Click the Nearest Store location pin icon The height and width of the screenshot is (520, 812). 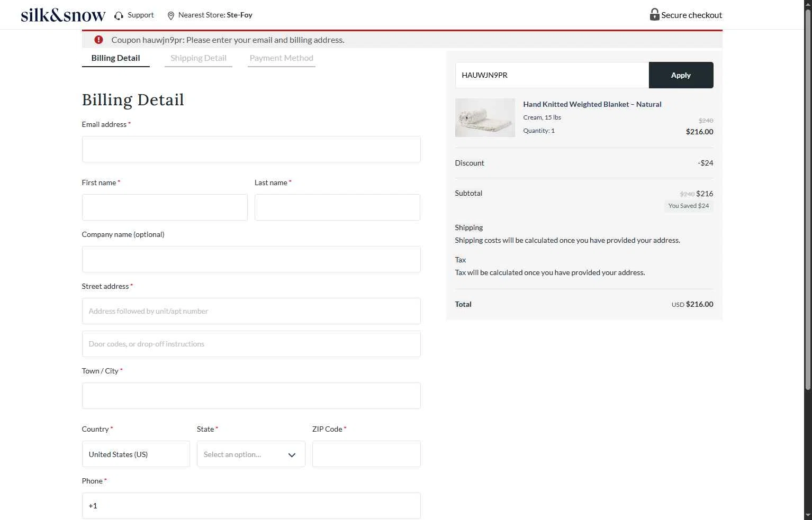[171, 15]
